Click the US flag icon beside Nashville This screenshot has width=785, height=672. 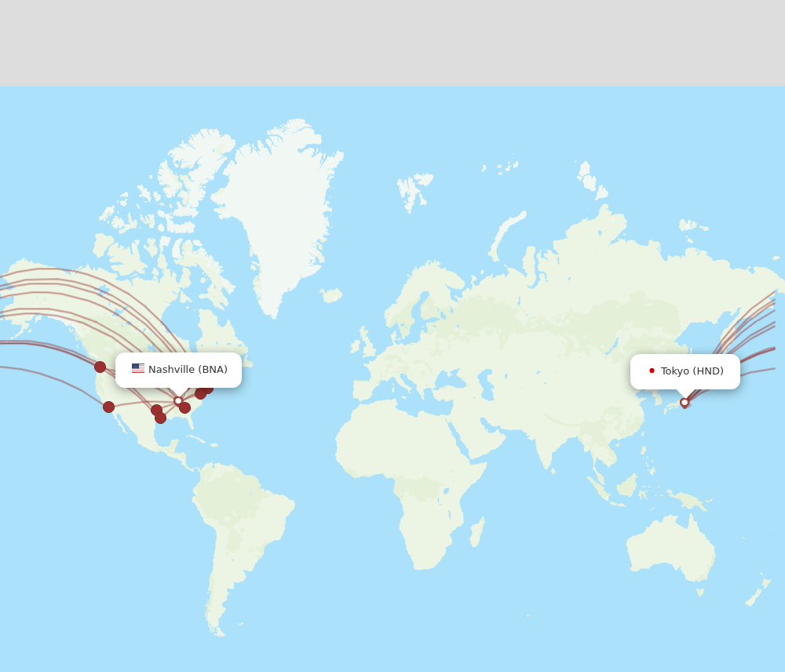pos(138,368)
